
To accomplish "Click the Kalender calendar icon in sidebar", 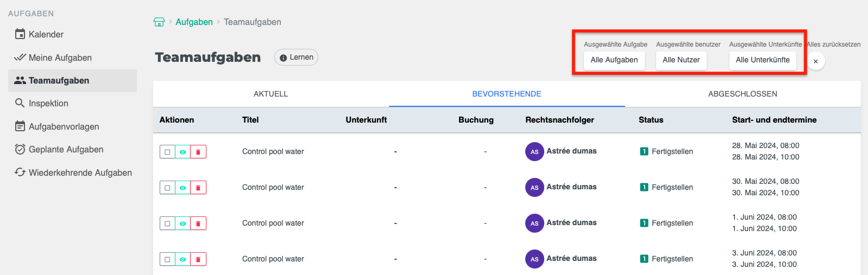I will coord(20,34).
